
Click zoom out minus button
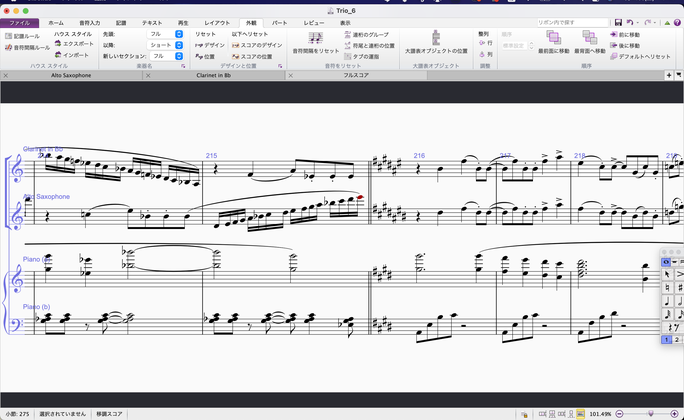pyautogui.click(x=619, y=414)
